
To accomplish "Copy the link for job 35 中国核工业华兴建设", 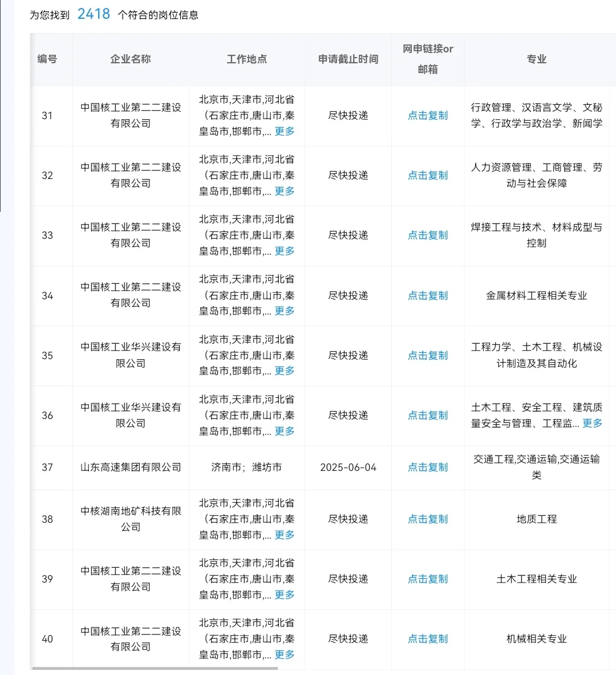I will pos(427,355).
